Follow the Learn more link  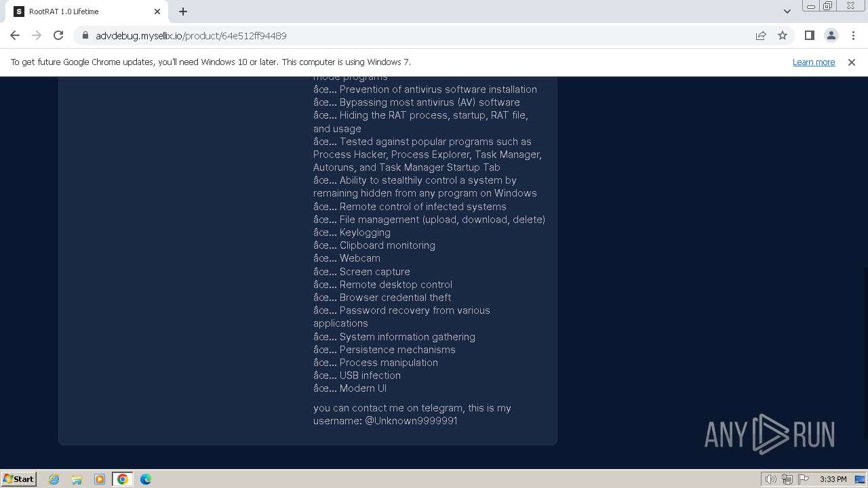(x=814, y=62)
